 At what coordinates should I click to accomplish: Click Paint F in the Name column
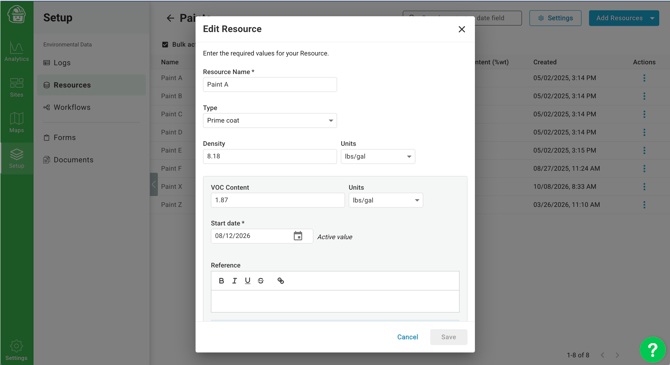[x=171, y=168]
